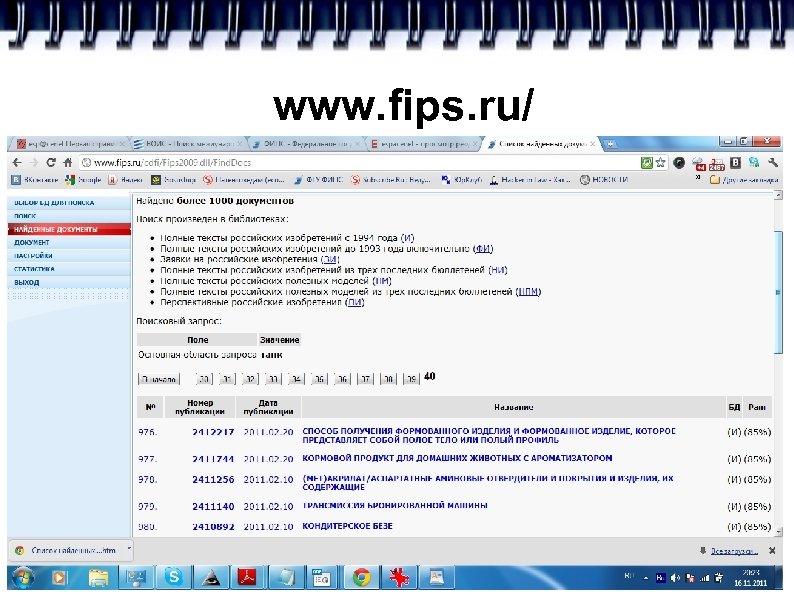
Task: Click the browser Forward arrow
Action: (34, 163)
